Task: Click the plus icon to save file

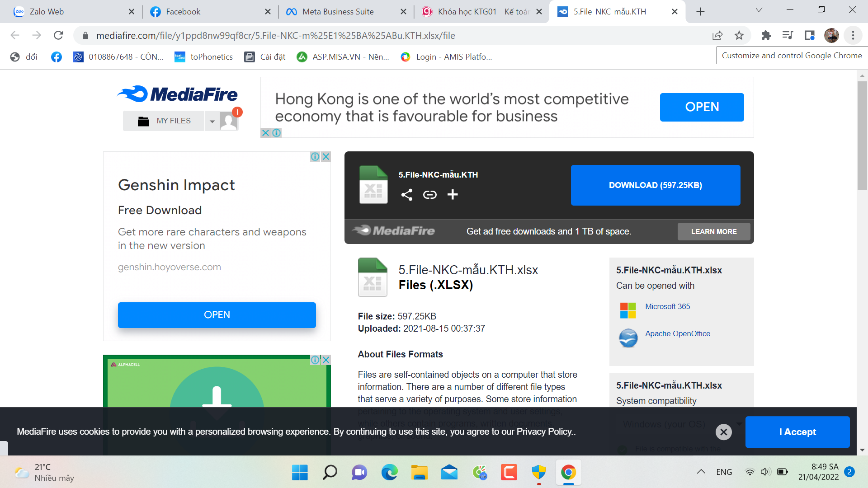Action: click(x=453, y=194)
